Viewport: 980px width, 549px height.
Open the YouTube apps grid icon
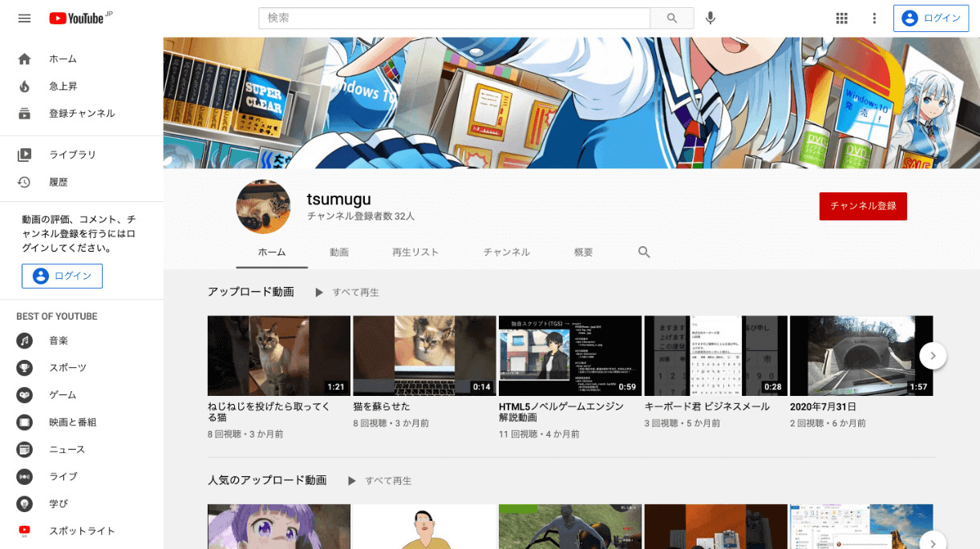pyautogui.click(x=842, y=17)
